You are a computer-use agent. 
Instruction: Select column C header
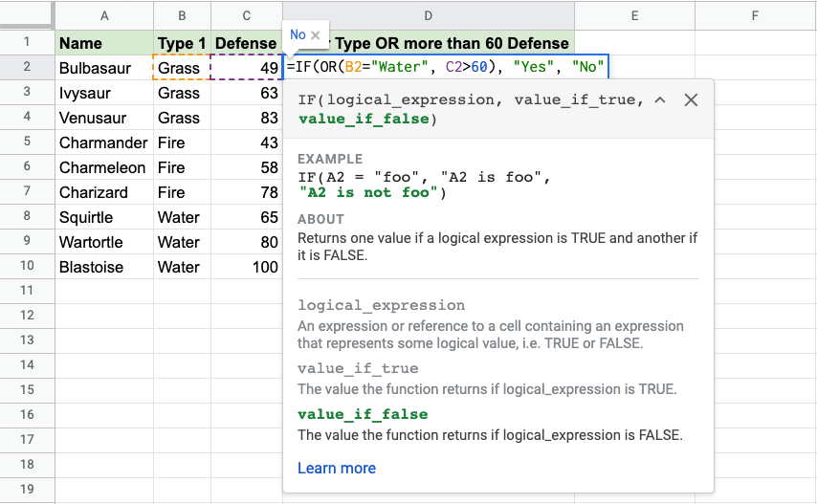click(247, 15)
